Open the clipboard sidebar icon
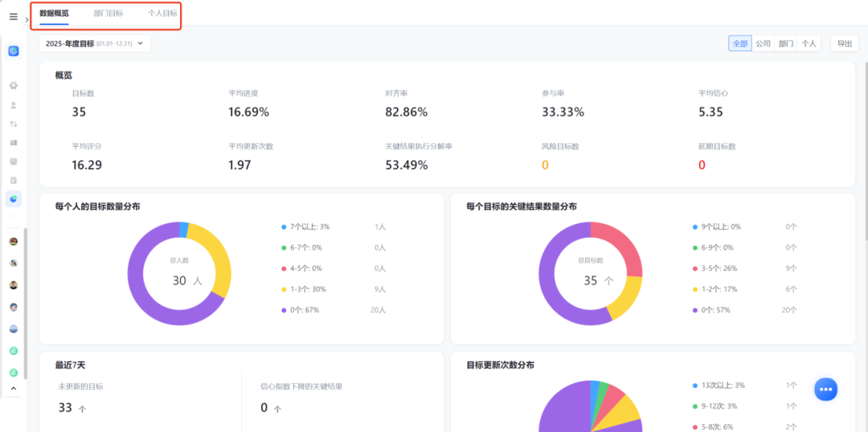 14,181
